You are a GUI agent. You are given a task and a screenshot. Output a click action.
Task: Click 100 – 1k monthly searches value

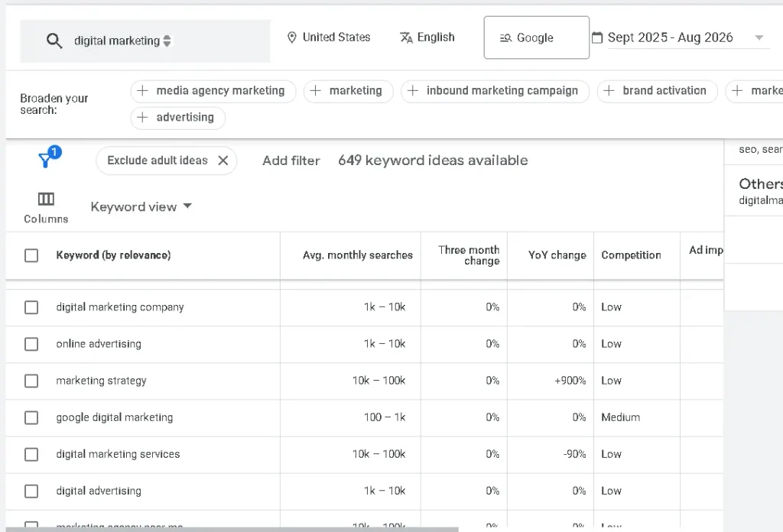click(x=385, y=417)
